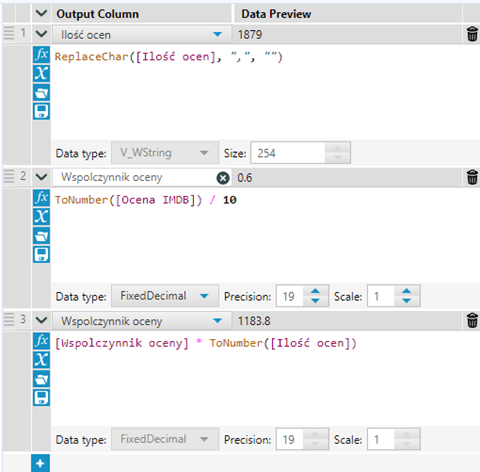This screenshot has width=480, height=472.
Task: Clear the Wspolczynnik oceny name in row 2
Action: tap(223, 178)
